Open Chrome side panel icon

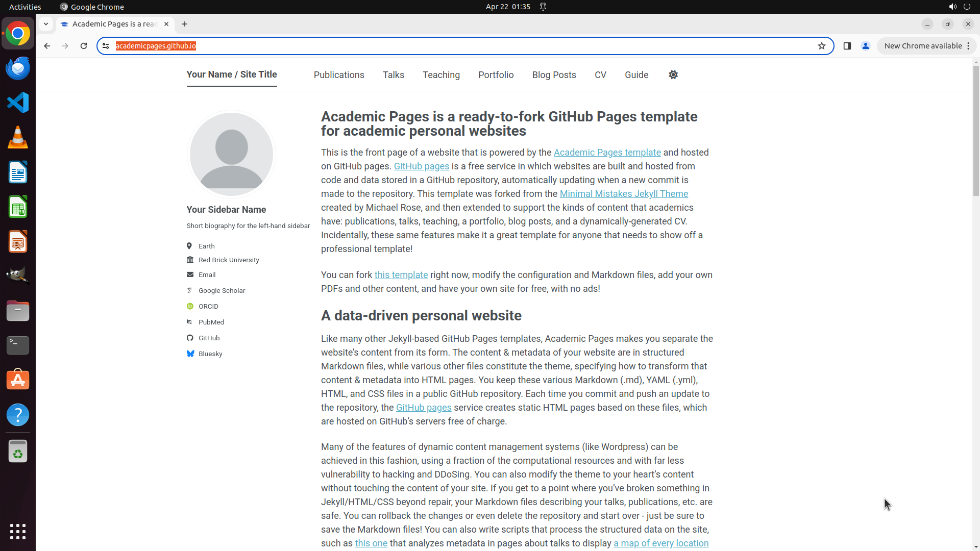point(847,46)
